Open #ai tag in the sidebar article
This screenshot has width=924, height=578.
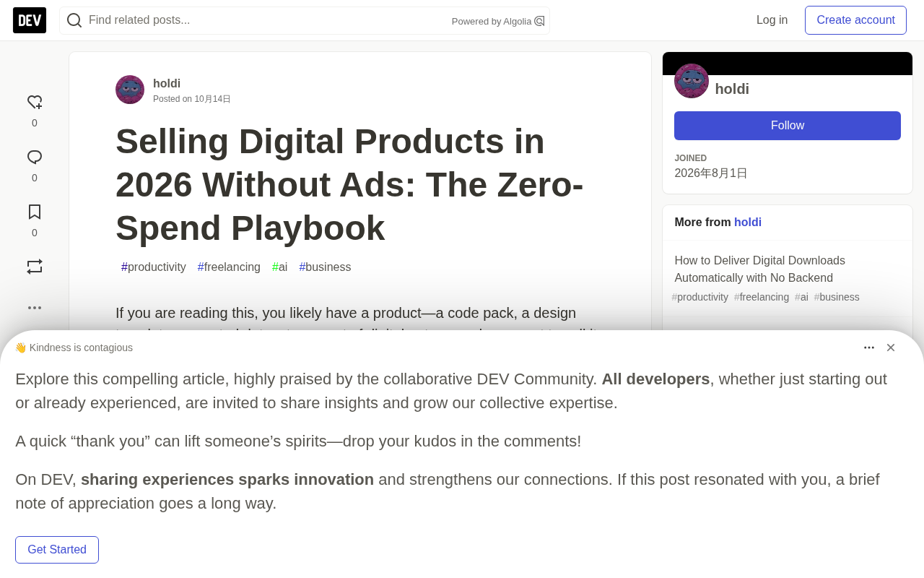point(801,297)
